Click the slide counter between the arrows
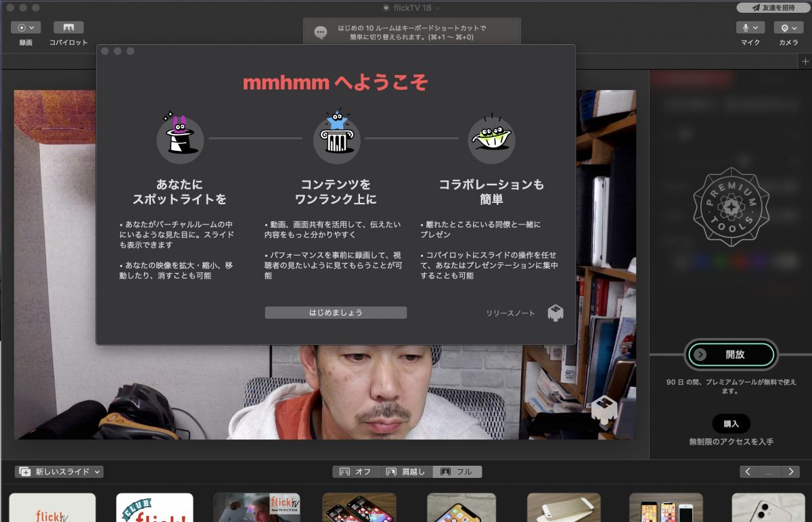Viewport: 812px width, 522px height. (x=769, y=472)
